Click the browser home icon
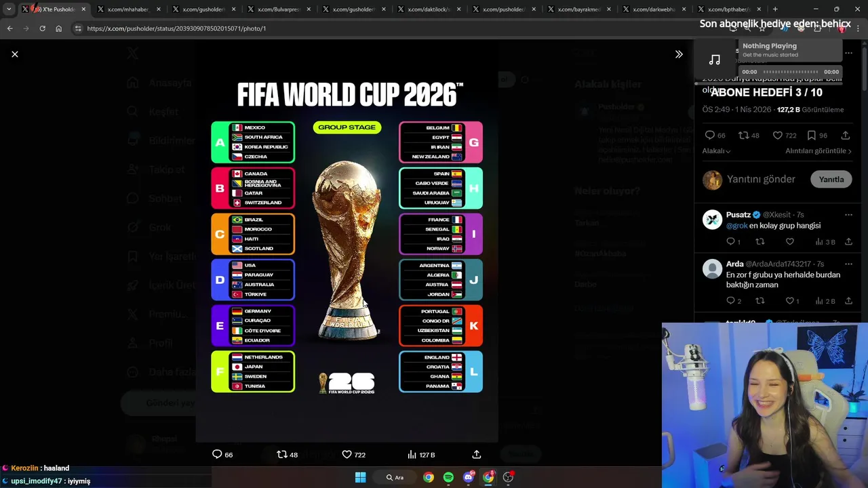This screenshot has height=488, width=868. 58,28
